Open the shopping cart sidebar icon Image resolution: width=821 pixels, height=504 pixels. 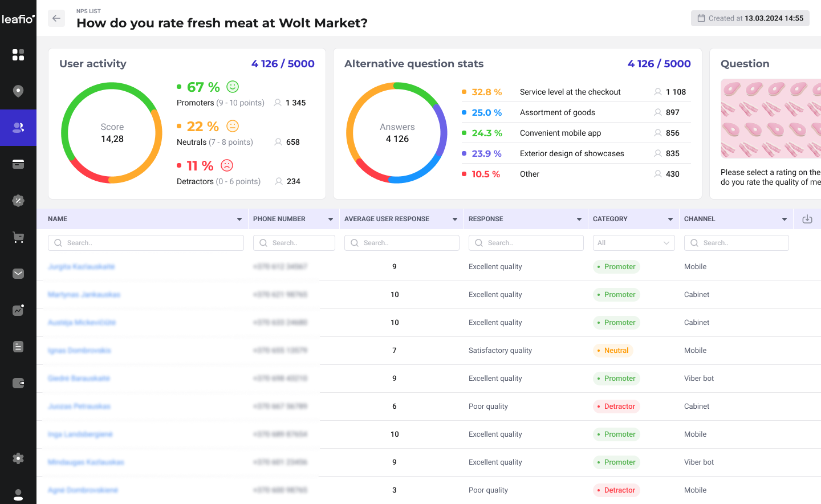pos(18,237)
